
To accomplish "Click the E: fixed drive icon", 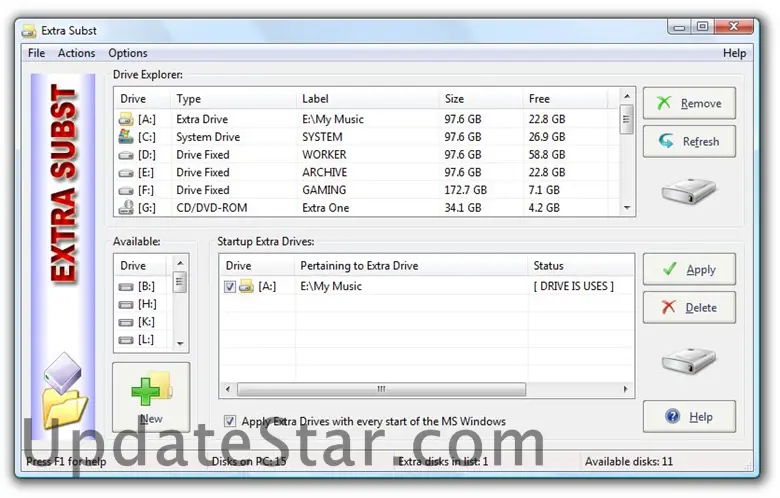I will point(126,173).
